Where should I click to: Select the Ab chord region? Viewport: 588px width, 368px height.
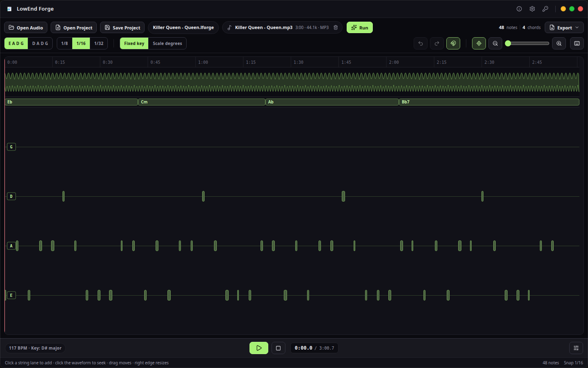coord(332,102)
